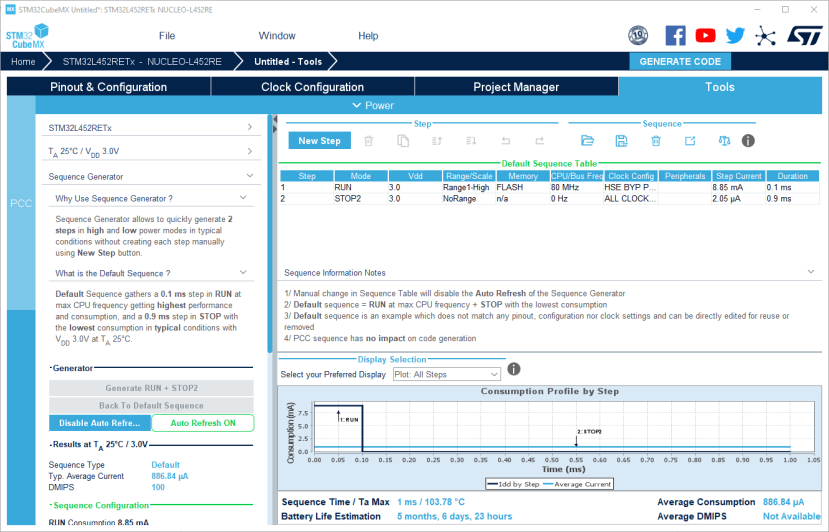Click the ST logo icon

[805, 35]
